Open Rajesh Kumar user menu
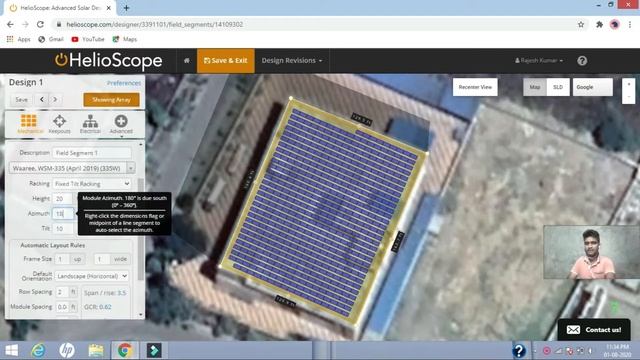The height and width of the screenshot is (360, 640). (539, 61)
